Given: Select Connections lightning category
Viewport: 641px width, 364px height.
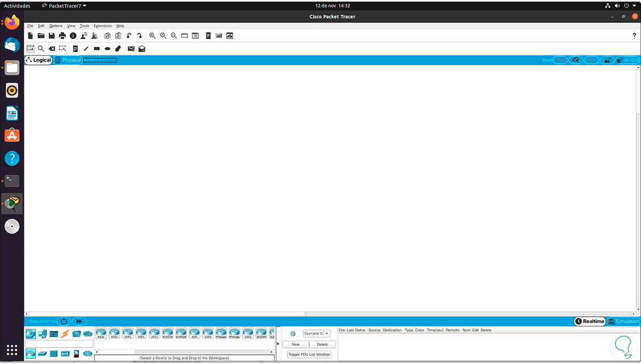Looking at the screenshot, I should [65, 334].
